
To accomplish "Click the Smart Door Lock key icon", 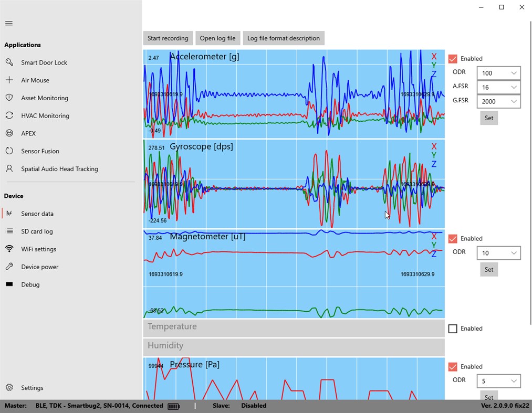I will pyautogui.click(x=9, y=62).
